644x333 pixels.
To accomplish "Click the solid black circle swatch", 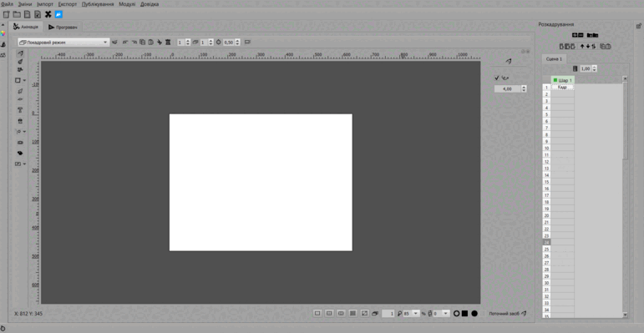I will pyautogui.click(x=474, y=313).
